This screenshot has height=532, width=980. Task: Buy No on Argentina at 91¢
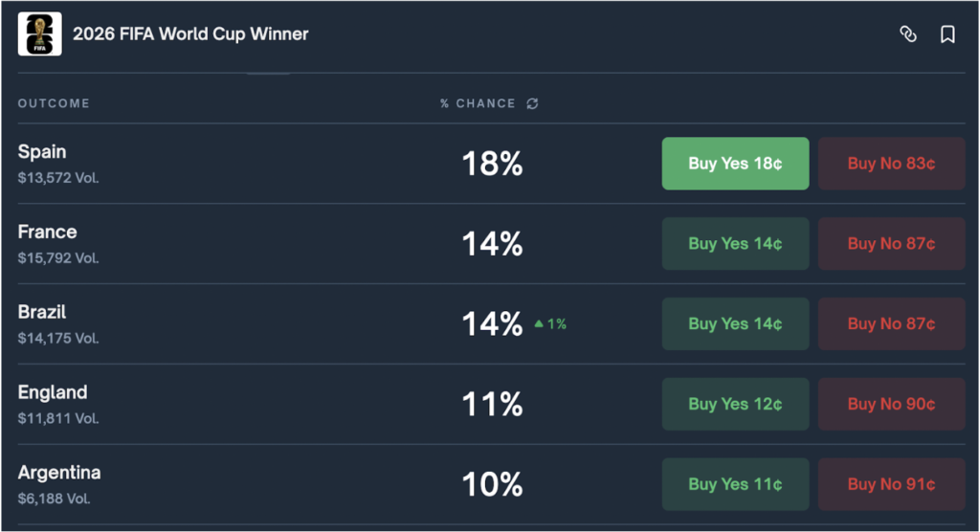891,484
